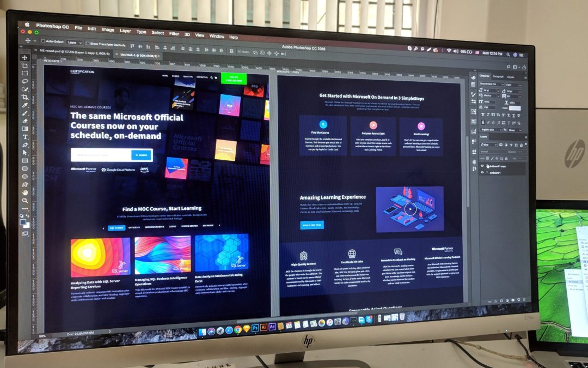Viewport: 588px width, 368px height.
Task: Enable the Auto-Select checkbox in options bar
Action: [42, 41]
